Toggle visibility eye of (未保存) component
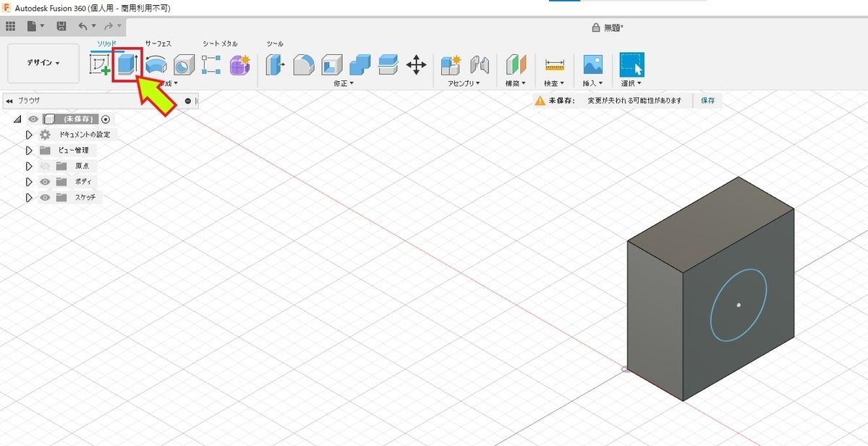868x446 pixels. (x=33, y=119)
